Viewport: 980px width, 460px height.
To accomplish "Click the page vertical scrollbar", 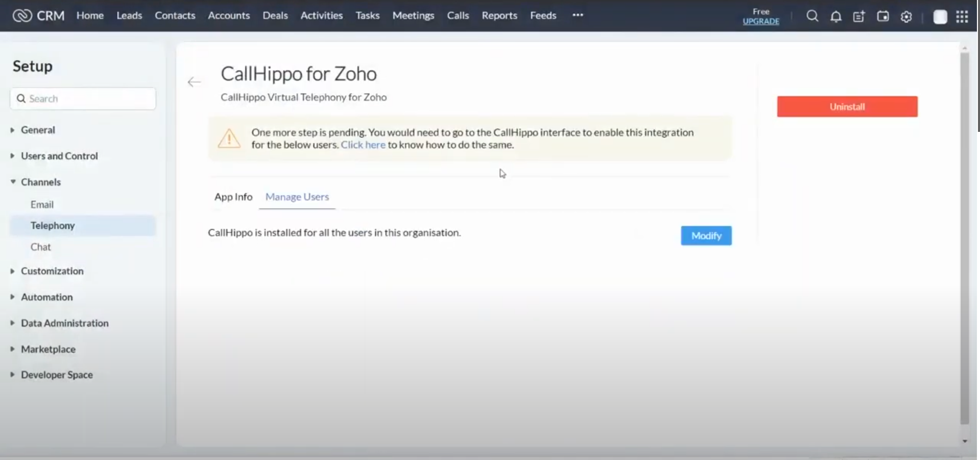I will pyautogui.click(x=965, y=238).
